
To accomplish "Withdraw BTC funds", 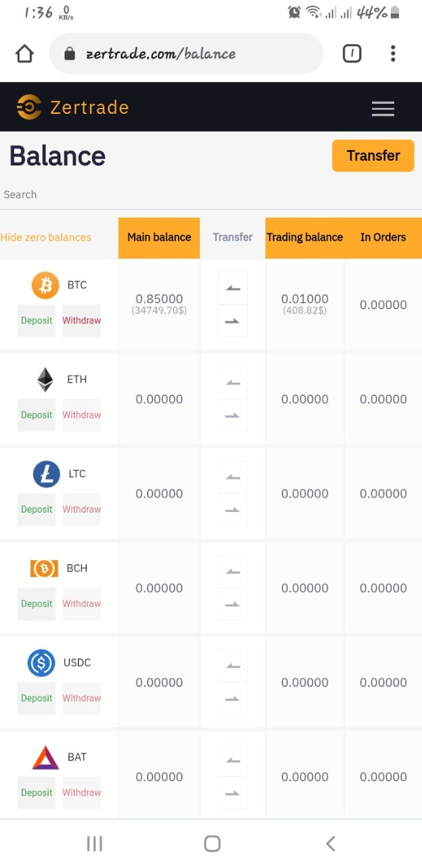I will (x=82, y=321).
